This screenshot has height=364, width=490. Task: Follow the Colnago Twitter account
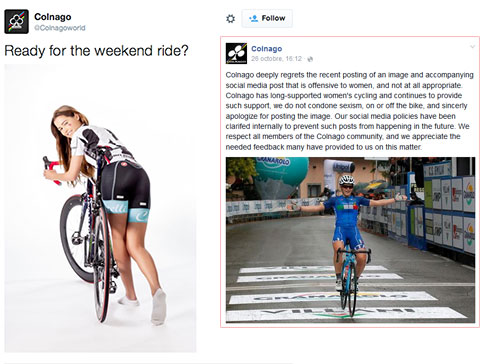coord(267,18)
